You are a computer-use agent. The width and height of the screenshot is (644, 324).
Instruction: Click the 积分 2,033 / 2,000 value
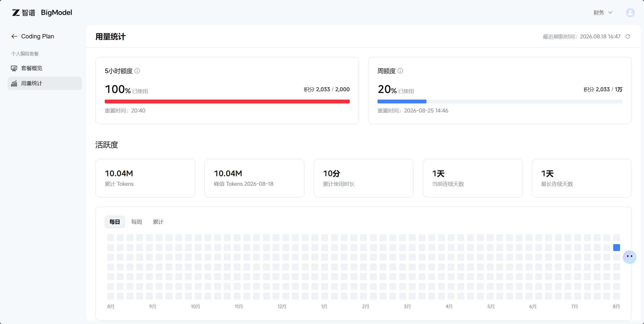[327, 89]
